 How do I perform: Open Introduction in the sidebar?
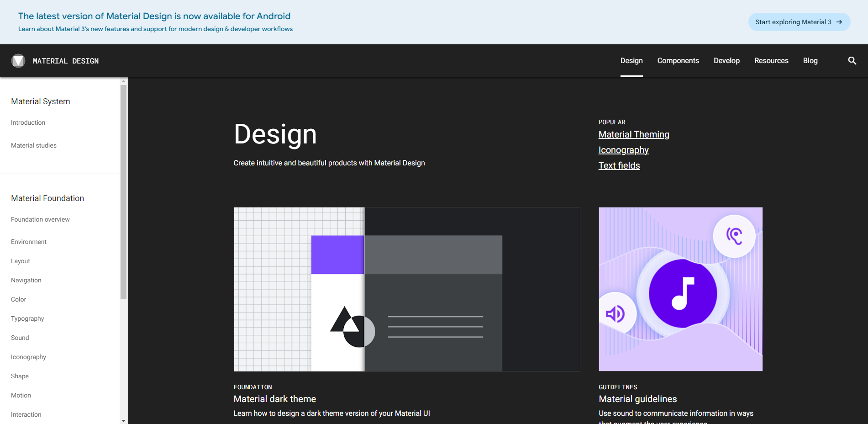[x=28, y=122]
